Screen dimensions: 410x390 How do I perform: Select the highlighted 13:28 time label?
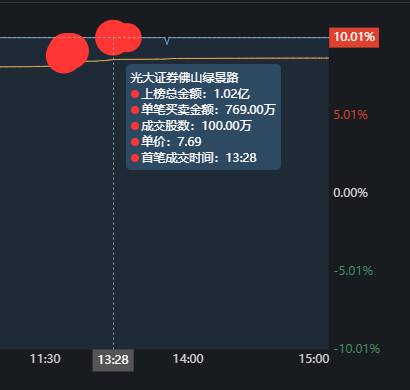tap(113, 360)
